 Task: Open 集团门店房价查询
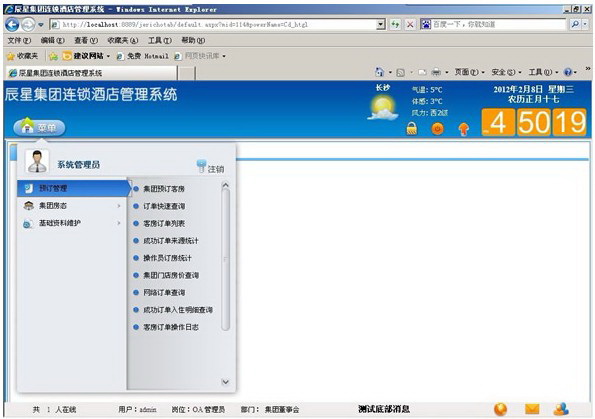click(171, 275)
